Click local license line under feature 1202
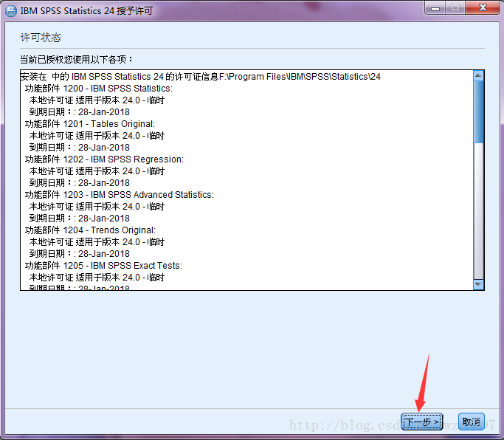 click(97, 171)
